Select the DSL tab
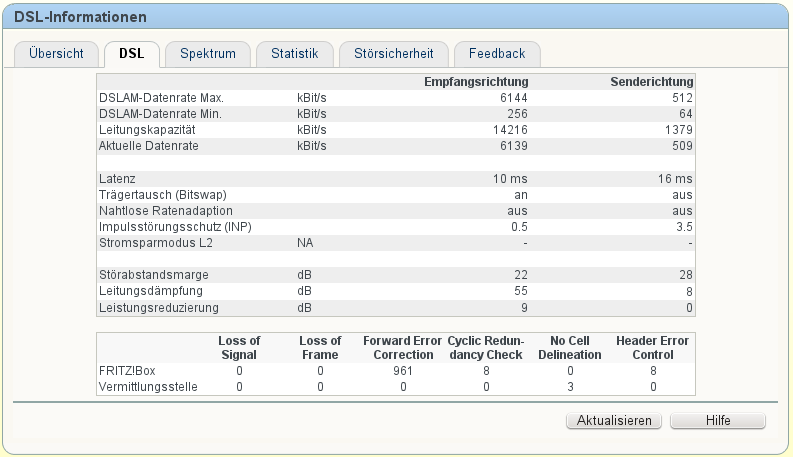This screenshot has height=457, width=793. tap(131, 54)
